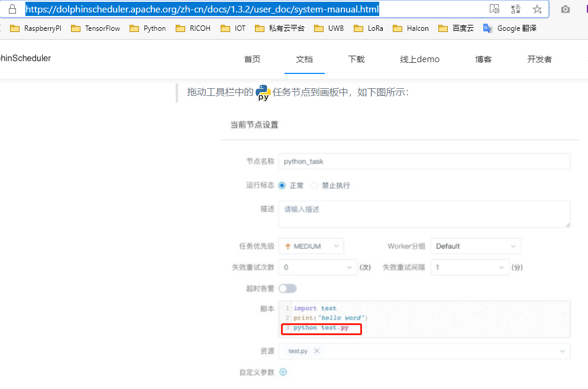Select the 禁止执行 radio button

click(x=314, y=185)
